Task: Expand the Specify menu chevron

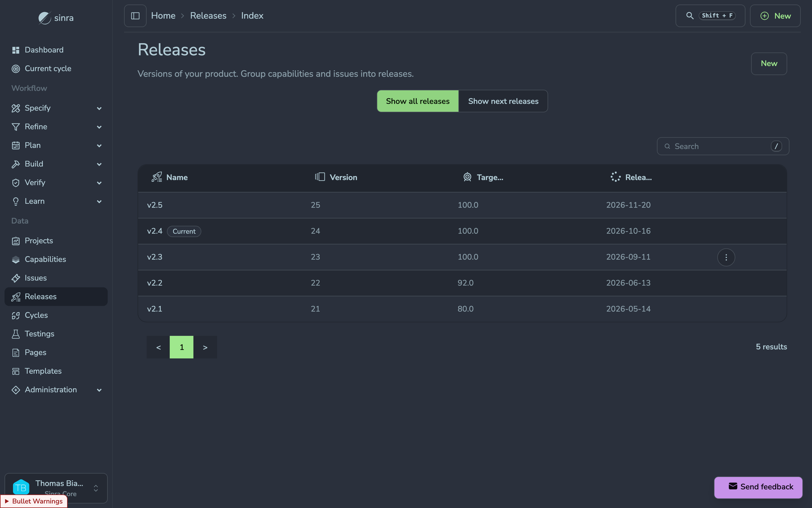Action: [99, 109]
